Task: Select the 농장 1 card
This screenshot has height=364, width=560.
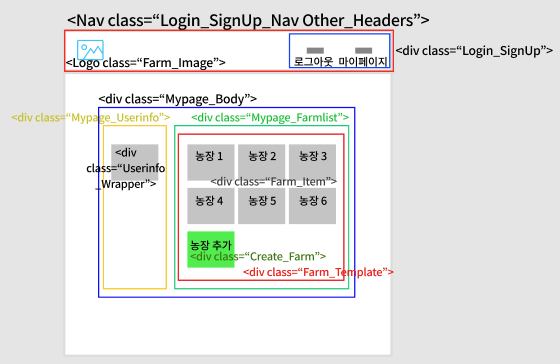Action: click(211, 162)
